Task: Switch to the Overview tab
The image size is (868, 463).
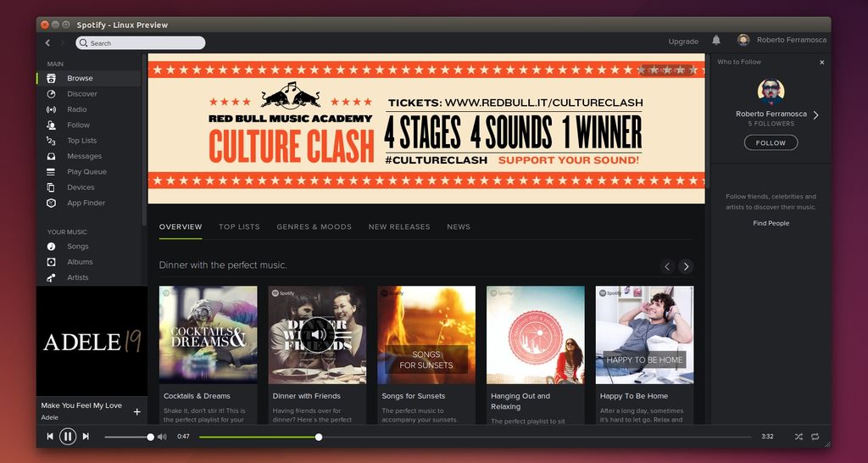Action: click(181, 226)
